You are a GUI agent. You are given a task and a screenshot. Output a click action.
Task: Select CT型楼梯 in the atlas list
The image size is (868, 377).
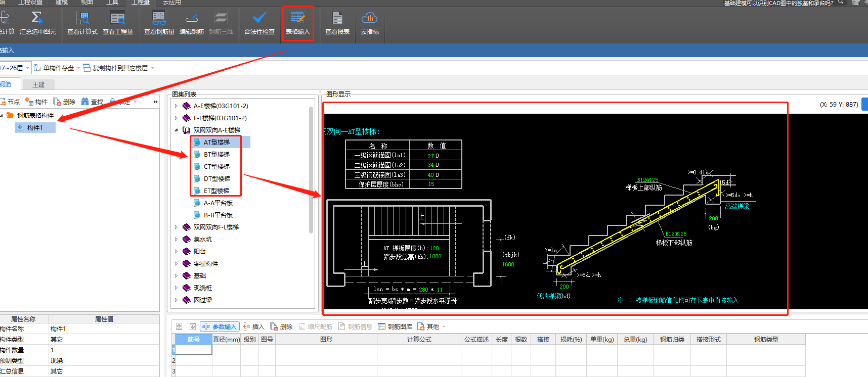[216, 166]
